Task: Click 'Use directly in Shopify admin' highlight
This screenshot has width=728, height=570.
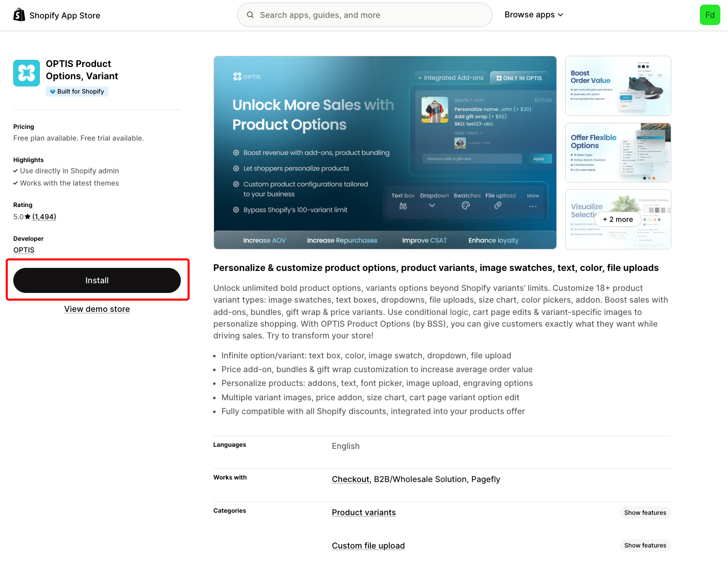Action: coord(69,171)
